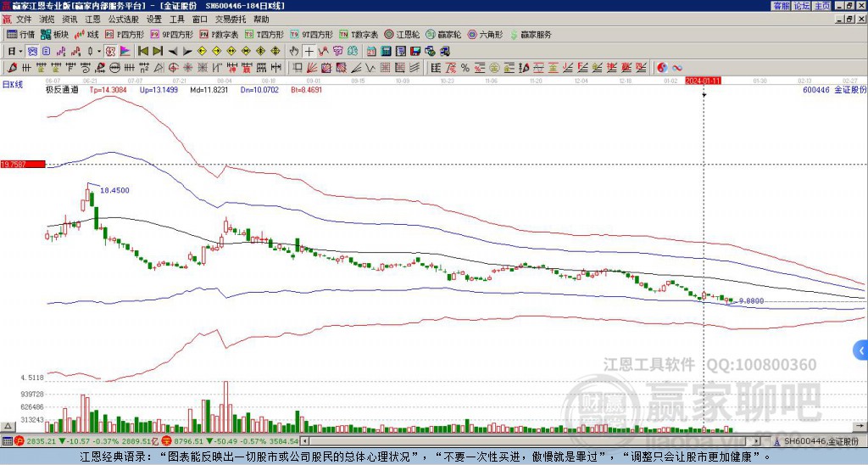This screenshot has width=868, height=465.
Task: Open the calculator icon
Action: click(x=386, y=52)
